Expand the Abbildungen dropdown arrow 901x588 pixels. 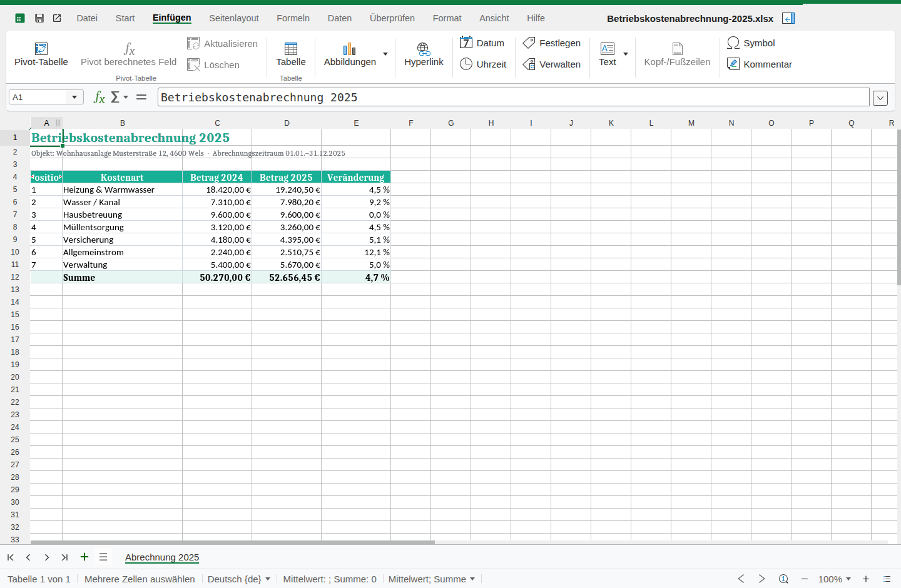click(x=385, y=54)
